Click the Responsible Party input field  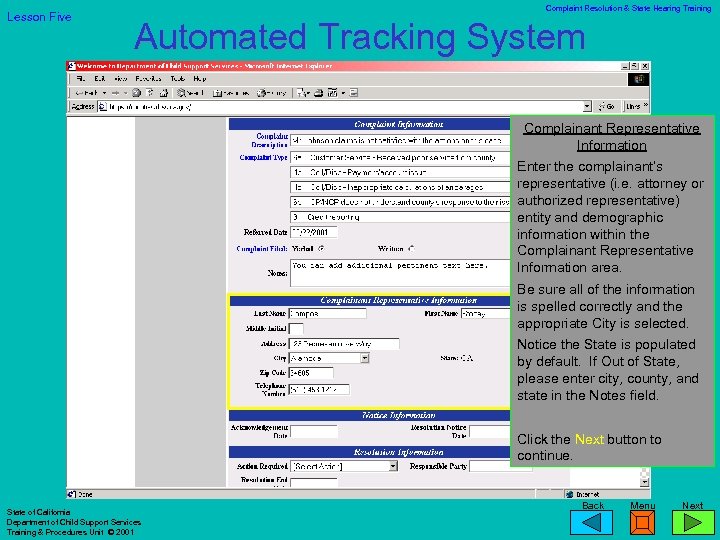[490, 467]
